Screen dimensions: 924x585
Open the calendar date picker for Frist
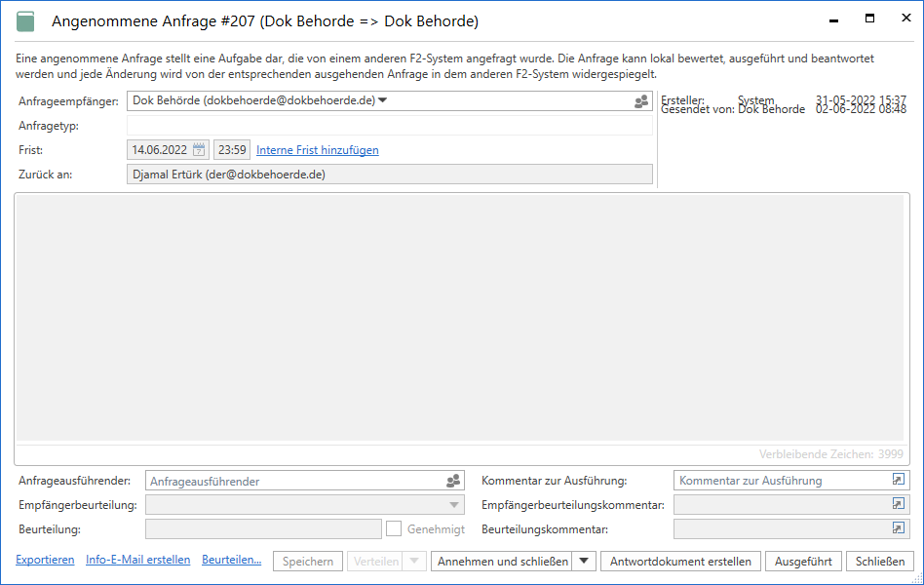click(199, 150)
